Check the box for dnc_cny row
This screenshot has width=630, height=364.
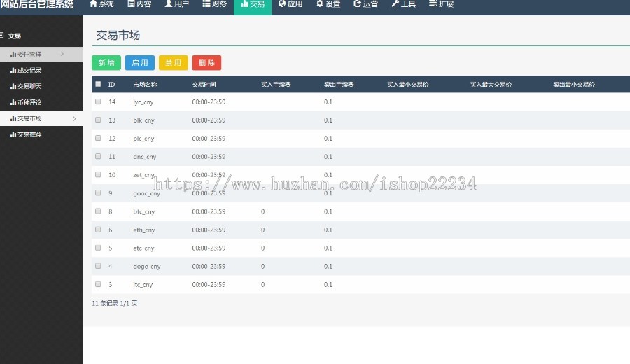98,156
